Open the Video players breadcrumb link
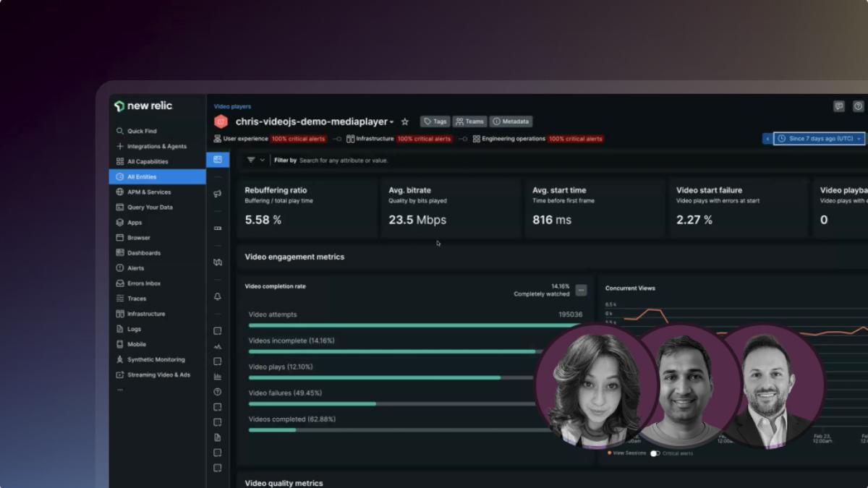This screenshot has width=868, height=488. tap(232, 106)
